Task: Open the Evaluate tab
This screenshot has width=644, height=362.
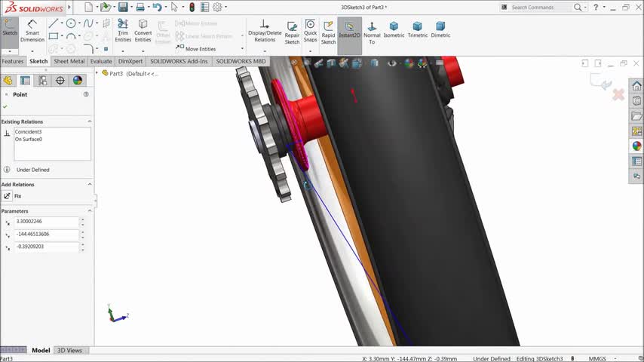Action: (x=101, y=61)
